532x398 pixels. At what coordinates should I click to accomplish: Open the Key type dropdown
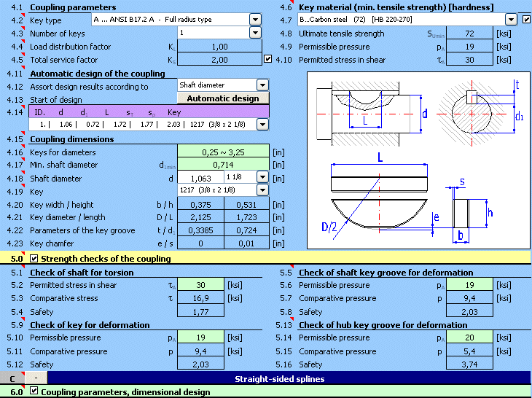pos(255,20)
